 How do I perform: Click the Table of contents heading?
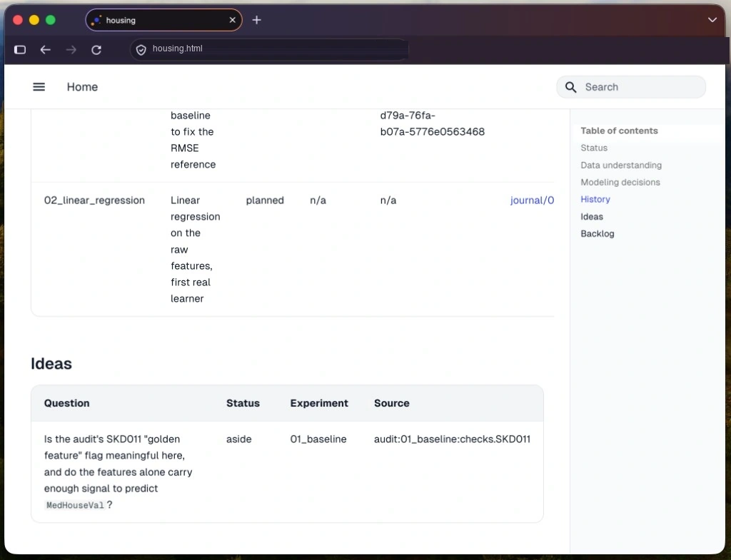(x=619, y=131)
